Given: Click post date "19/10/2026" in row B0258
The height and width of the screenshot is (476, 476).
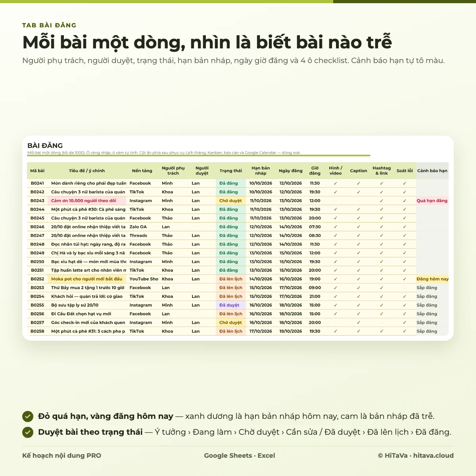Looking at the screenshot, I should pyautogui.click(x=291, y=332).
